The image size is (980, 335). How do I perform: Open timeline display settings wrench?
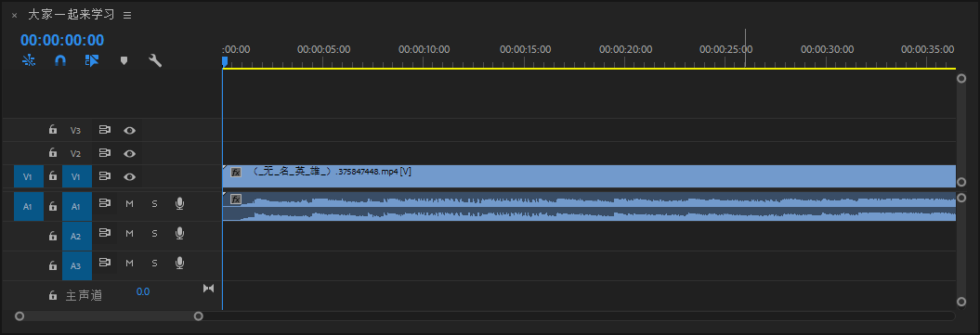point(155,60)
